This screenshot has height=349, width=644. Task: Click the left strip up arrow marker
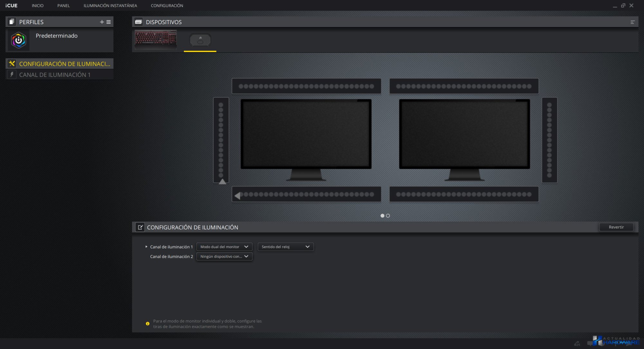[x=222, y=182]
